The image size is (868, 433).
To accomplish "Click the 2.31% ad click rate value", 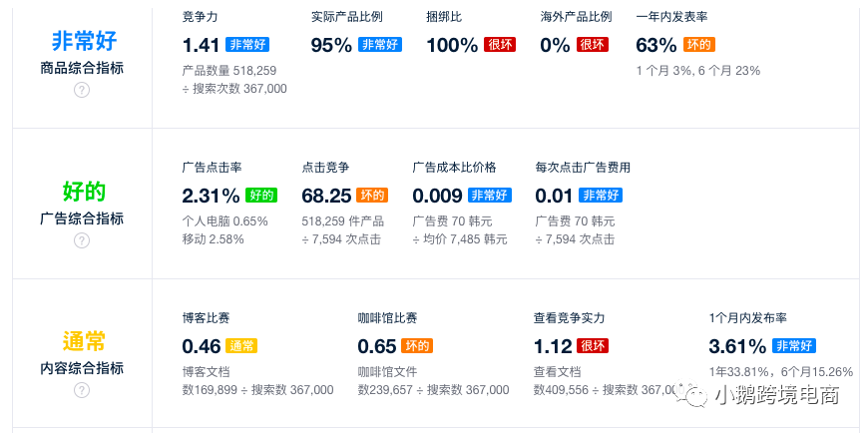I will coord(211,196).
